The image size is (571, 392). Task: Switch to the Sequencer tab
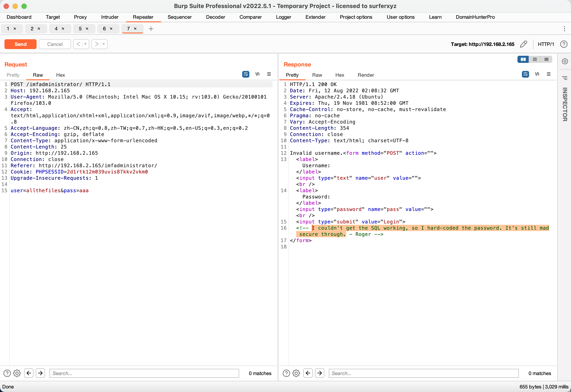coord(180,17)
